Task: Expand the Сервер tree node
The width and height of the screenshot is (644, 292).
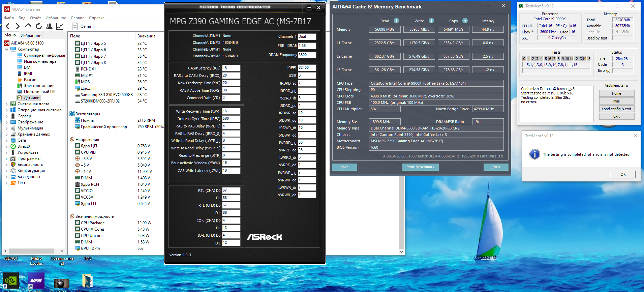Action: coord(6,116)
